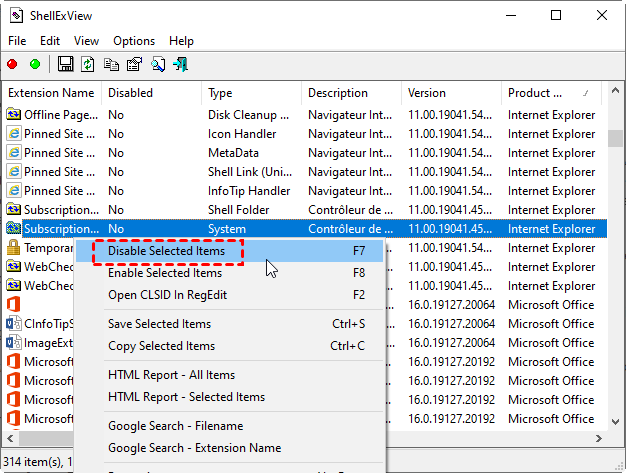Open the Properties toolbar icon
626x473 pixels.
[134, 65]
